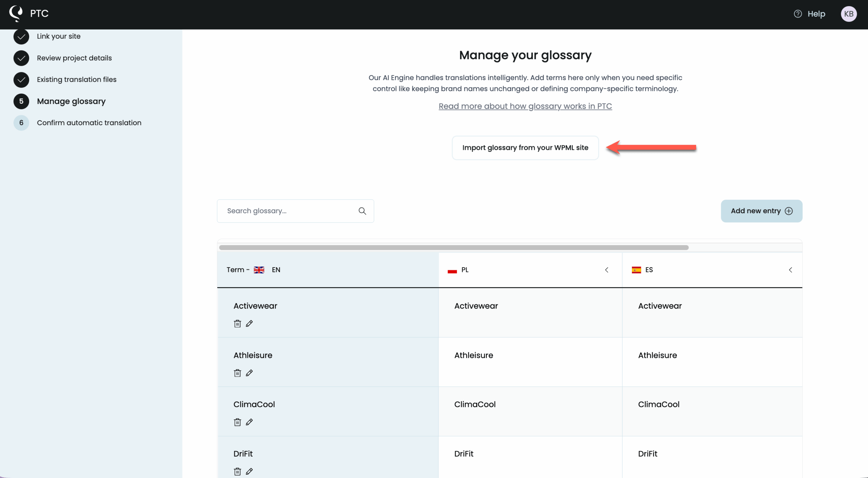The width and height of the screenshot is (868, 478).
Task: Click the search magnifier icon
Action: tap(362, 211)
